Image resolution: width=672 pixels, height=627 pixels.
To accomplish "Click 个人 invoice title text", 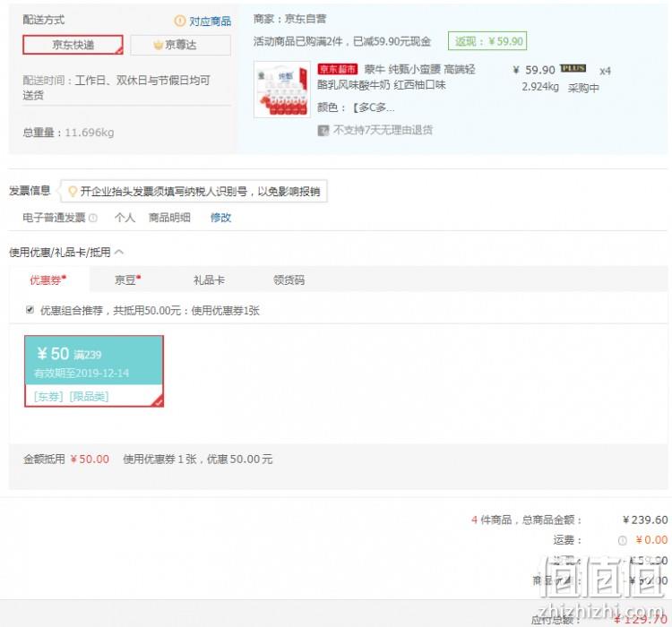I will [125, 218].
